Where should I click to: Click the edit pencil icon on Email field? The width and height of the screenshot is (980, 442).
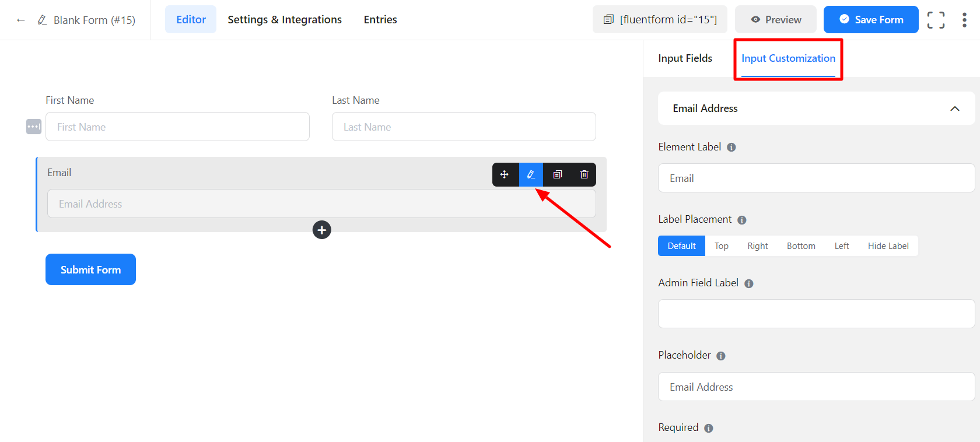[x=531, y=174]
